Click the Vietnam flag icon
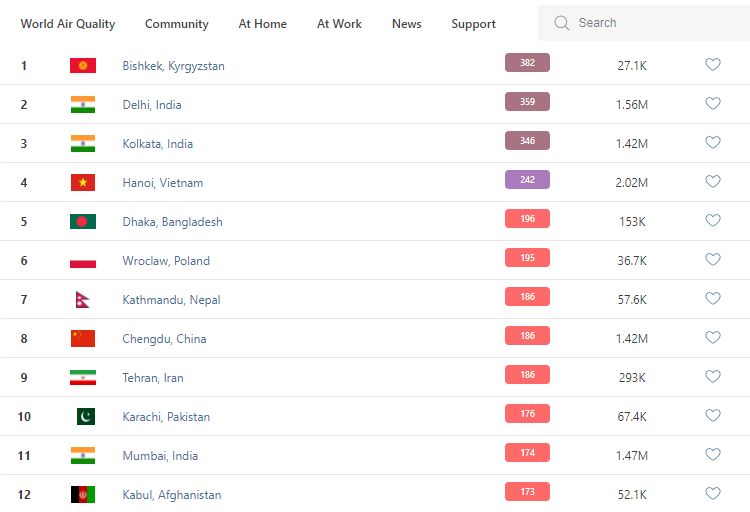Image resolution: width=750 pixels, height=512 pixels. point(83,183)
